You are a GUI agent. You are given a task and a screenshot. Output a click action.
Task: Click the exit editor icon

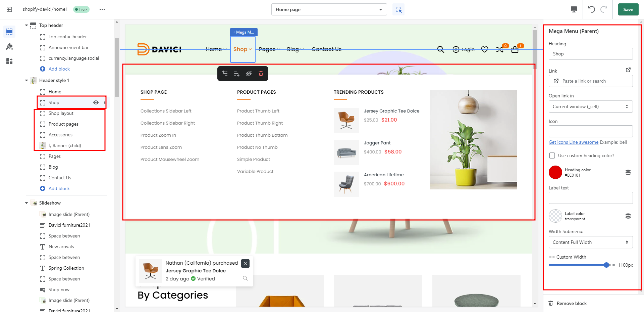tap(9, 9)
